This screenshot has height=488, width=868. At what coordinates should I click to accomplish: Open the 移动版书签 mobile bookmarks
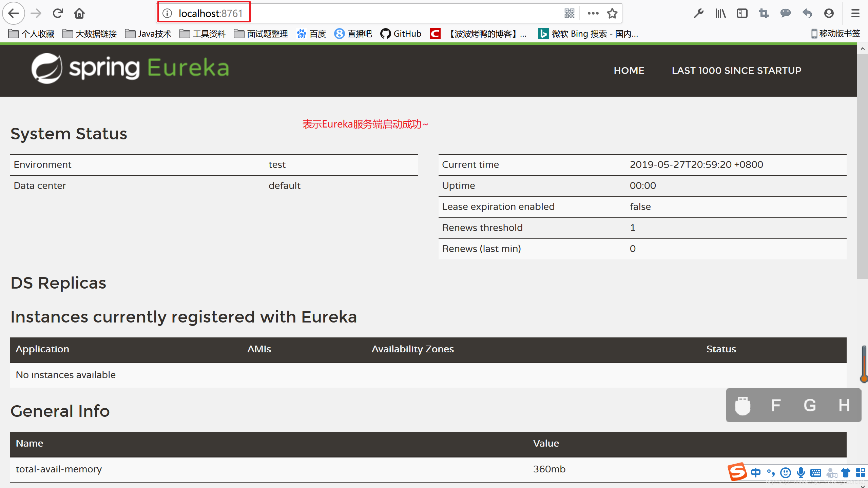pyautogui.click(x=836, y=34)
